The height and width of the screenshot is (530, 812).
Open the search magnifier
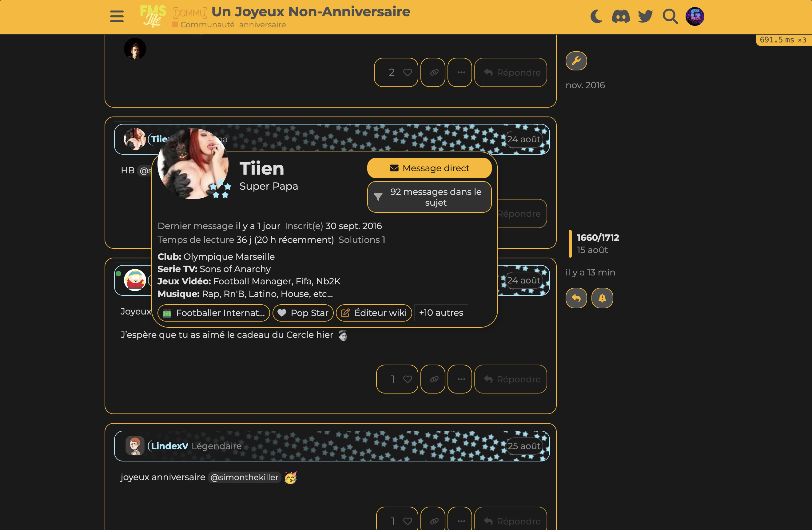tap(670, 16)
